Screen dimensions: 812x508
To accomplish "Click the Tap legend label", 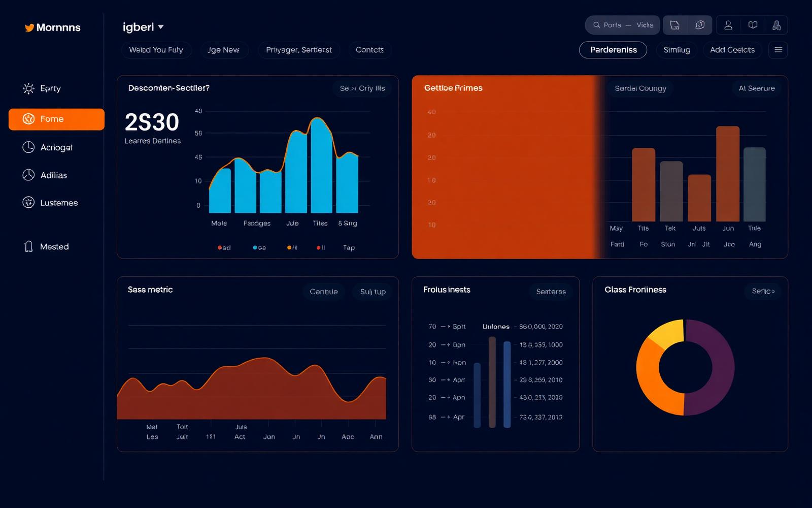I will [x=349, y=248].
